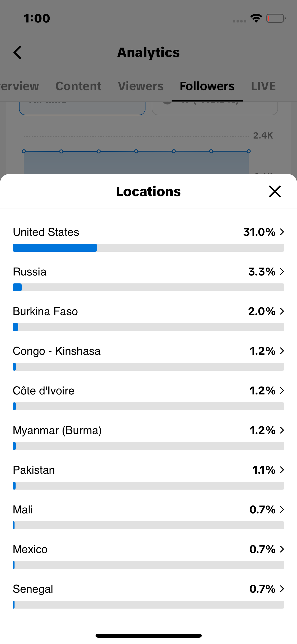Open Pakistan 1.1% chevron arrow

click(x=282, y=470)
